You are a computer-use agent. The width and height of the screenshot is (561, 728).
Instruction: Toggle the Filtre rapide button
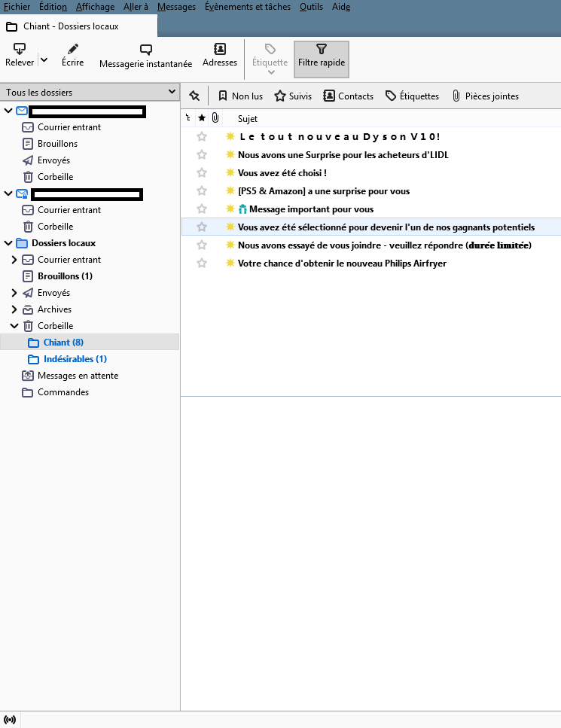point(321,56)
